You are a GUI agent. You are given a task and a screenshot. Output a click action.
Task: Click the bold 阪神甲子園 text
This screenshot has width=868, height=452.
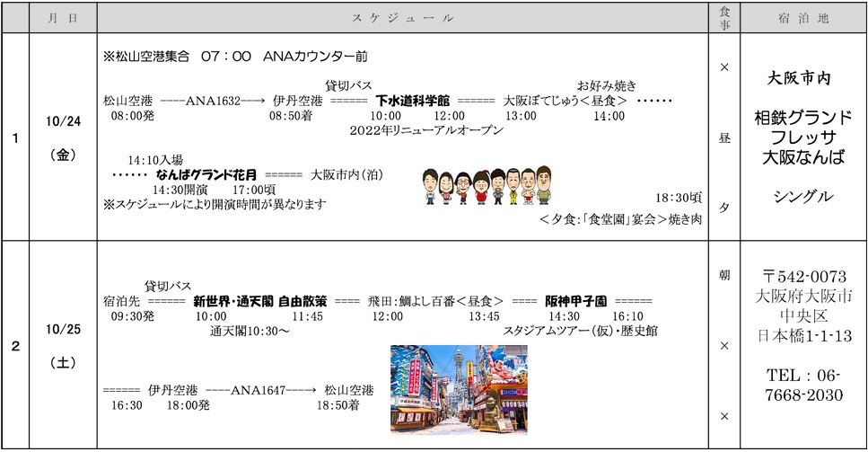(575, 301)
